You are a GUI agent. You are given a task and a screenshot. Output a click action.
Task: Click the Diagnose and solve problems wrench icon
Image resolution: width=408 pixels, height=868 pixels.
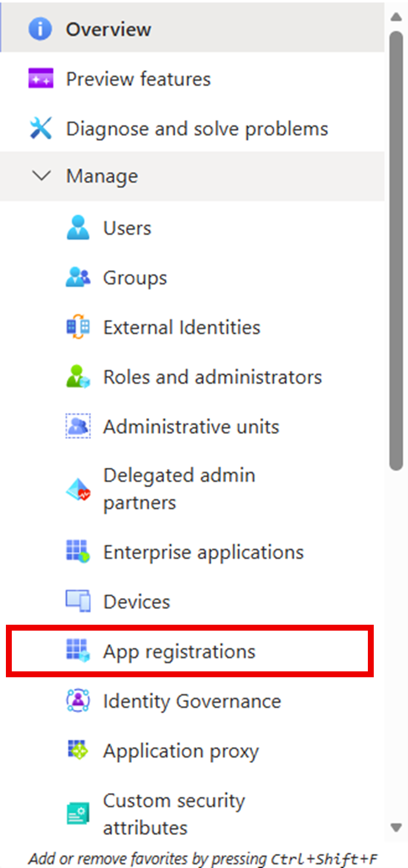point(40,129)
